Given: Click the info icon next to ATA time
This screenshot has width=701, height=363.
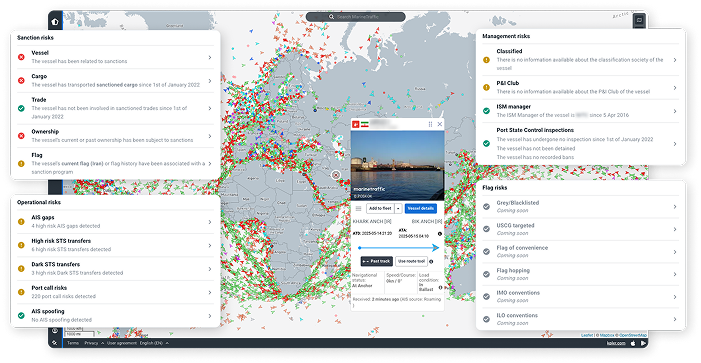Looking at the screenshot, I should [x=440, y=234].
